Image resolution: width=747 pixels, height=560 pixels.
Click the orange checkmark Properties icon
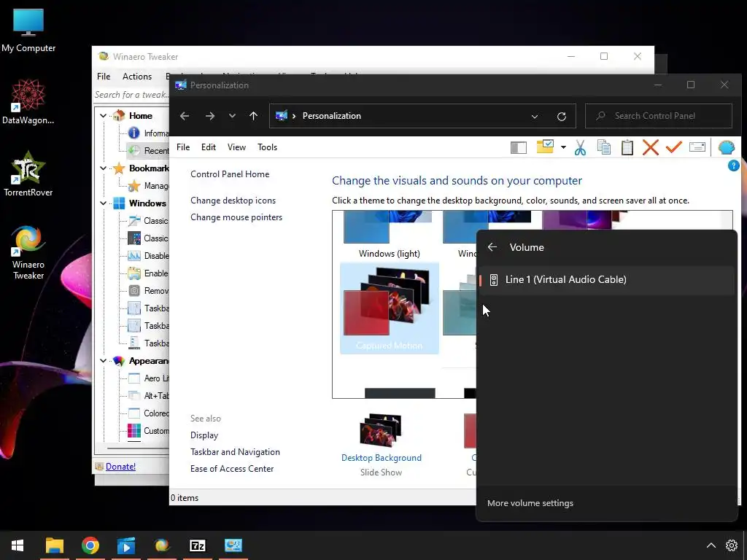point(673,147)
